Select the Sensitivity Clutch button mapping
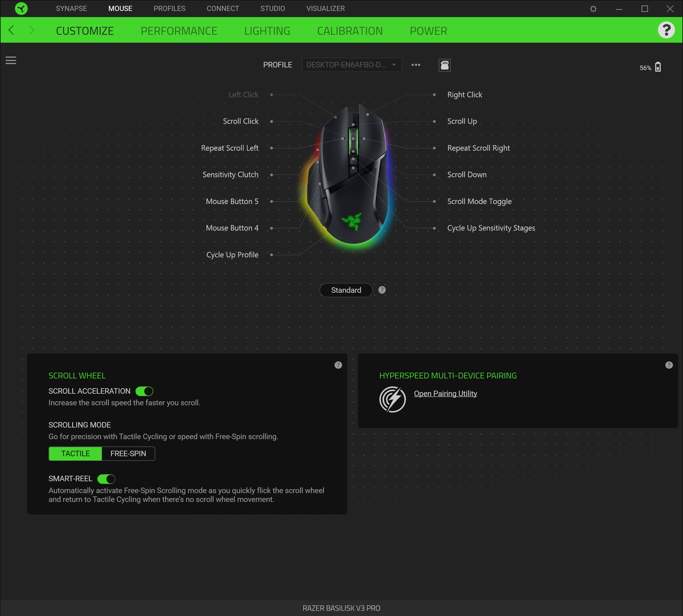This screenshot has width=683, height=616. 230,174
